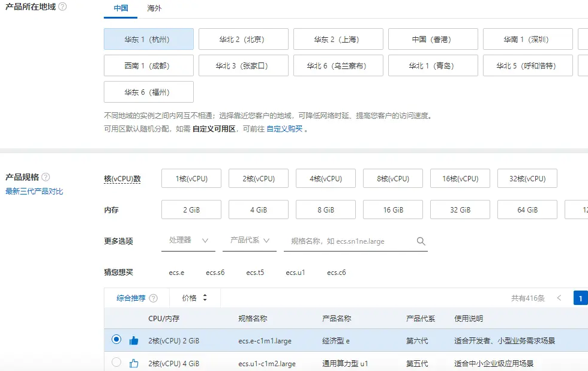Open 最新三代产品对比 link
The image size is (588, 371).
pyautogui.click(x=34, y=192)
